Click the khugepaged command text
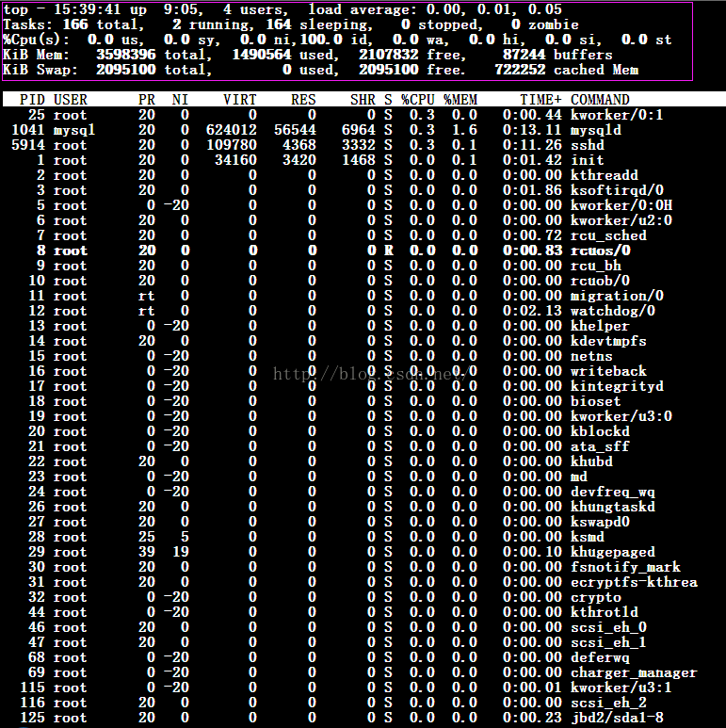The image size is (726, 728). pyautogui.click(x=613, y=552)
